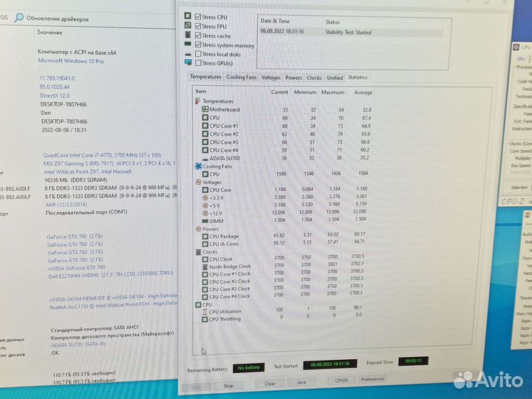Open QuadCore Intel Core i7-4770 link
The height and width of the screenshot is (399, 532).
tap(102, 155)
